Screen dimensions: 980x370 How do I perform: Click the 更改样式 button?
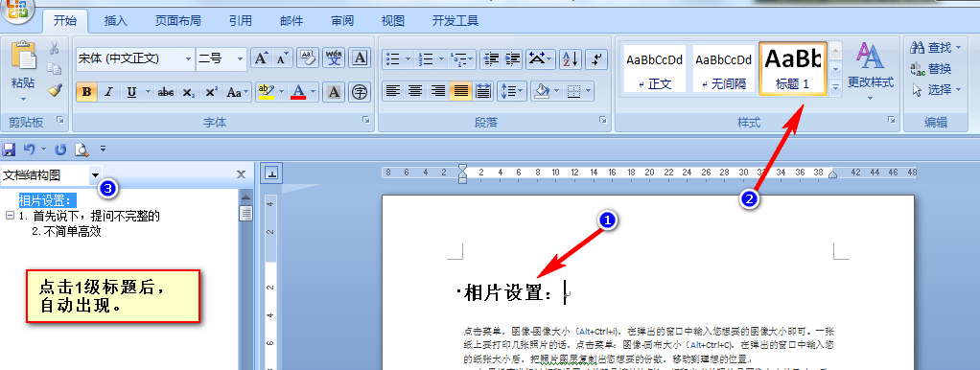871,71
